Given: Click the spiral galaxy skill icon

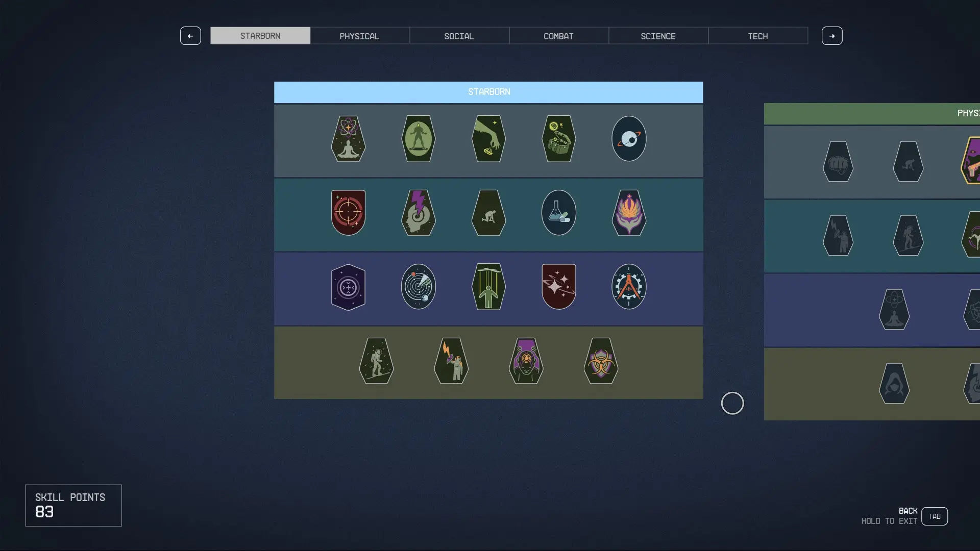Looking at the screenshot, I should (x=419, y=287).
